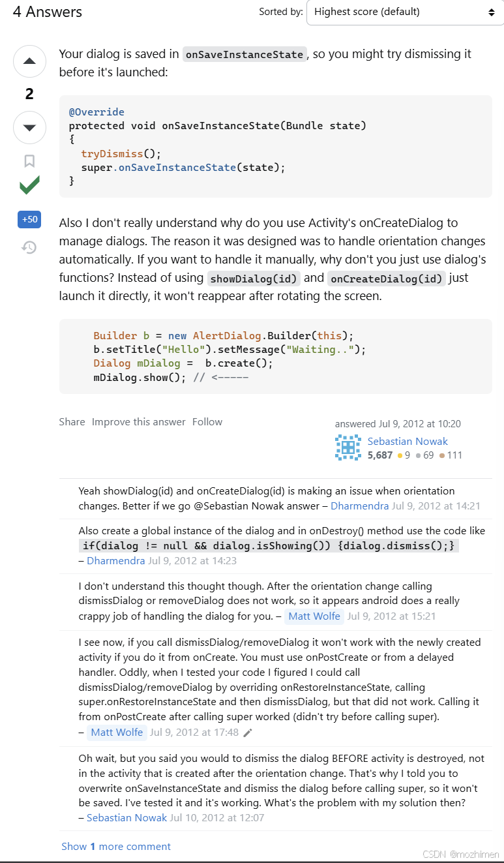Open Dharmendra's profile from the first comment
This screenshot has height=863, width=504.
(359, 505)
